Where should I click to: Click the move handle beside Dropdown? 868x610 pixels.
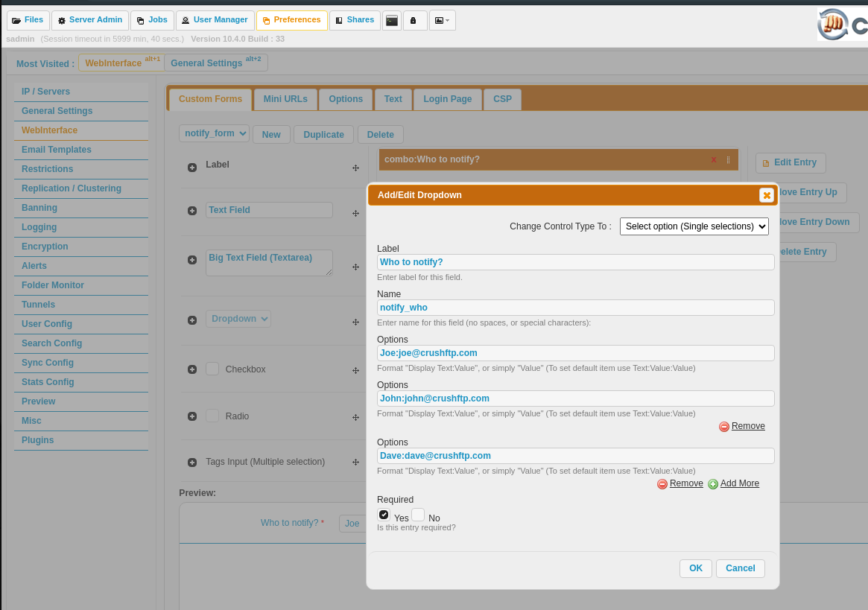coord(356,322)
